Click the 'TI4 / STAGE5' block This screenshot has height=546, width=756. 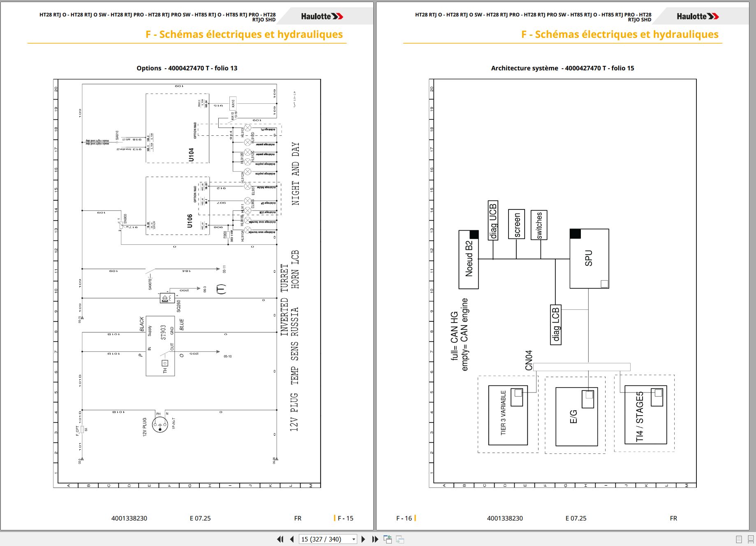(645, 415)
